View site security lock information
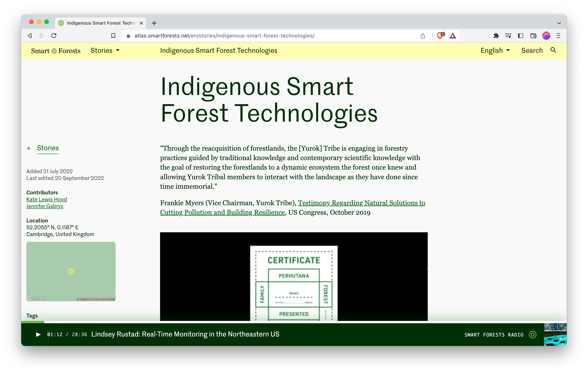 point(128,36)
